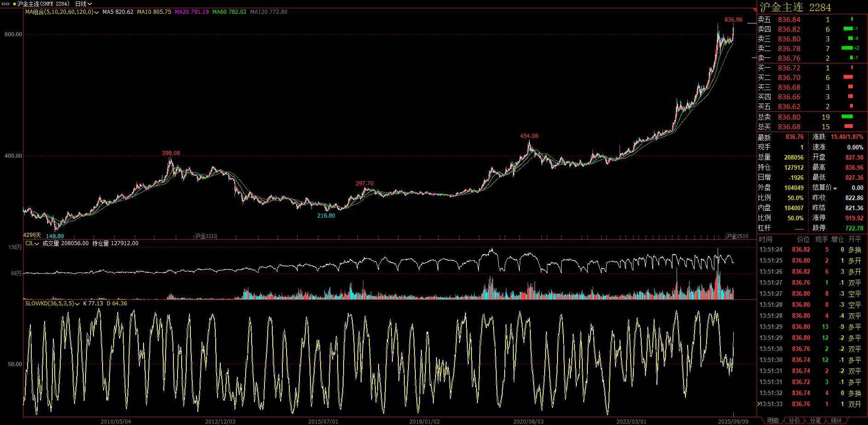This screenshot has height=425, width=868.
Task: Switch to the 明细 tab
Action: (x=773, y=420)
